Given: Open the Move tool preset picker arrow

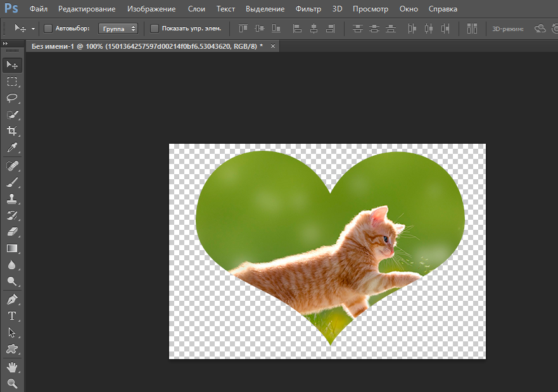Looking at the screenshot, I should pos(33,28).
